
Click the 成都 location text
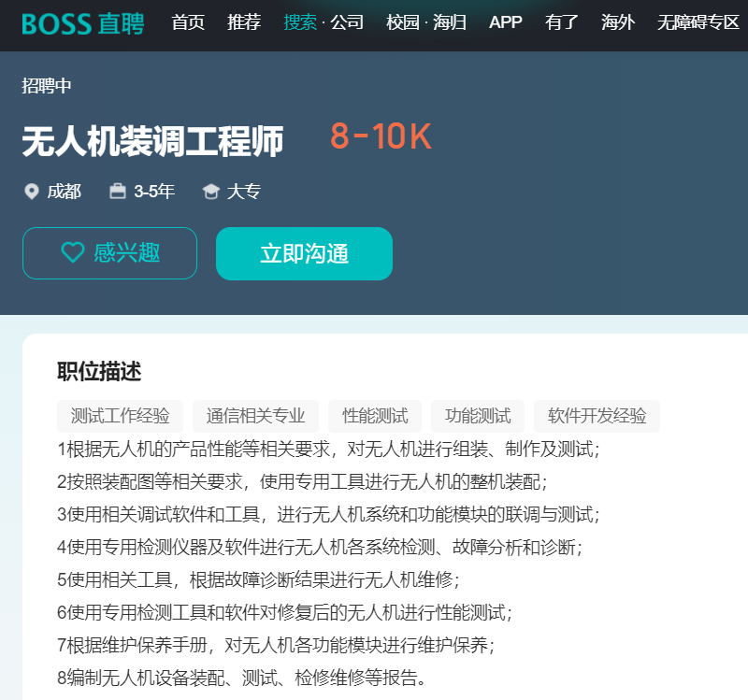[x=64, y=192]
